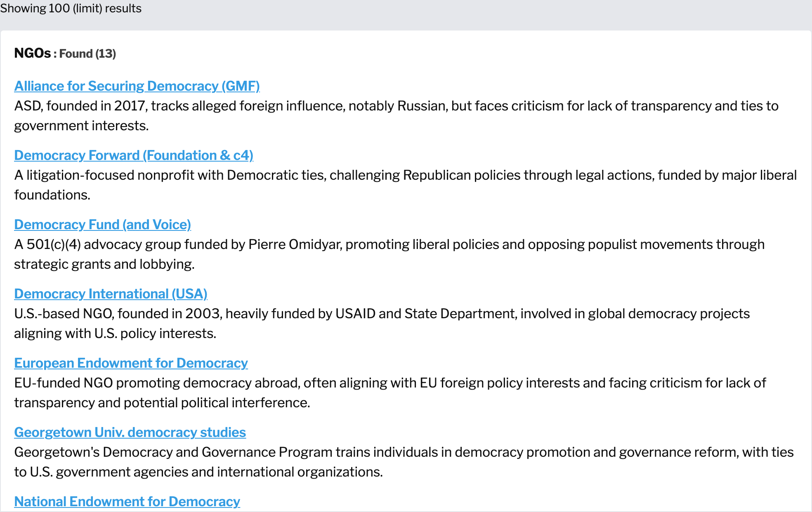Click the Georgetown's Democracy and Governance Program description

404,462
